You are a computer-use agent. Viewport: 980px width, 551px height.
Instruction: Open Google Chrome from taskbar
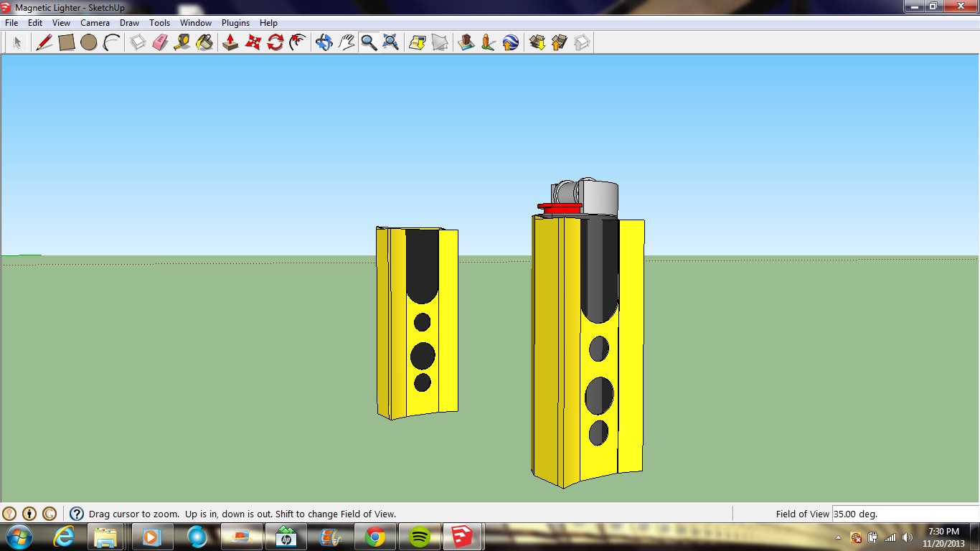coord(374,537)
